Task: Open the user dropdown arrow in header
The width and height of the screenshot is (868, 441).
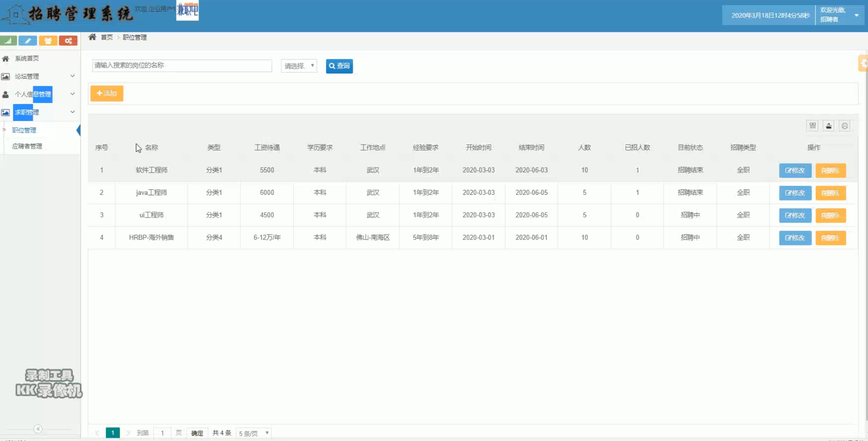Action: pos(856,15)
